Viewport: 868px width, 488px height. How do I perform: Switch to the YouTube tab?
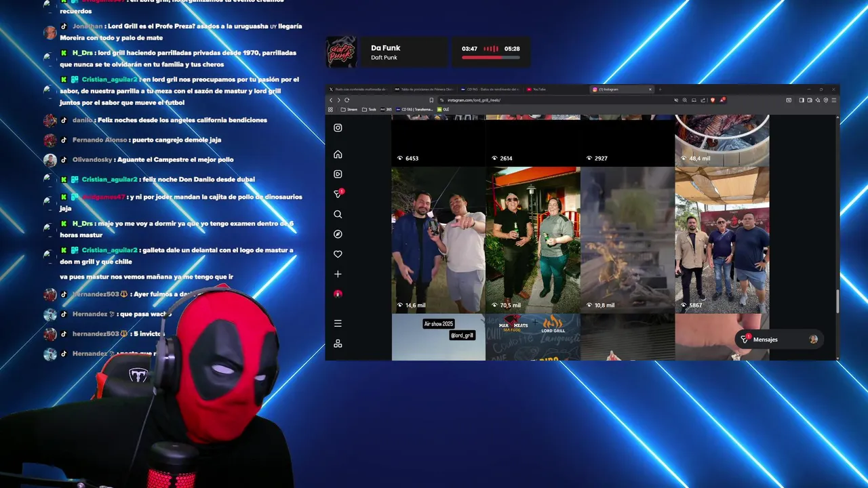click(555, 89)
